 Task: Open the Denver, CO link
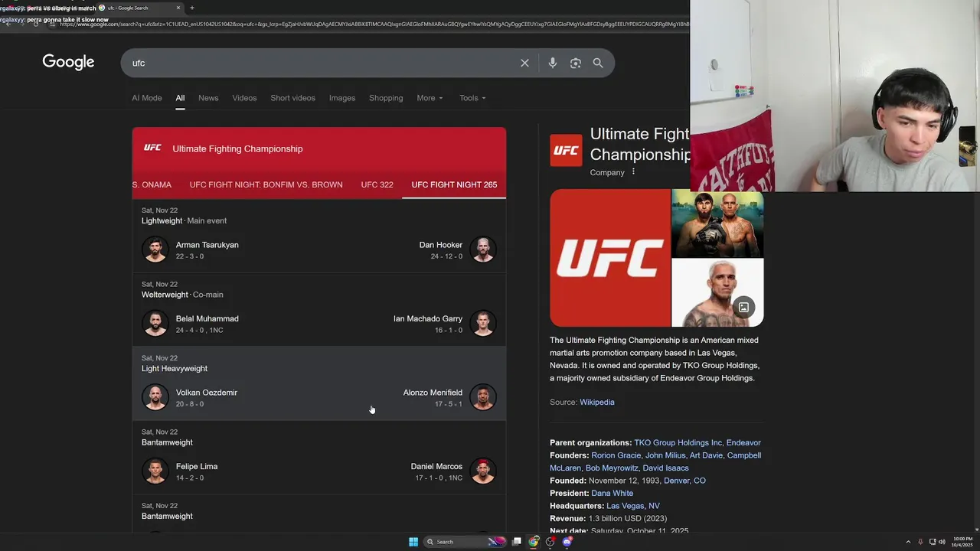tap(684, 481)
